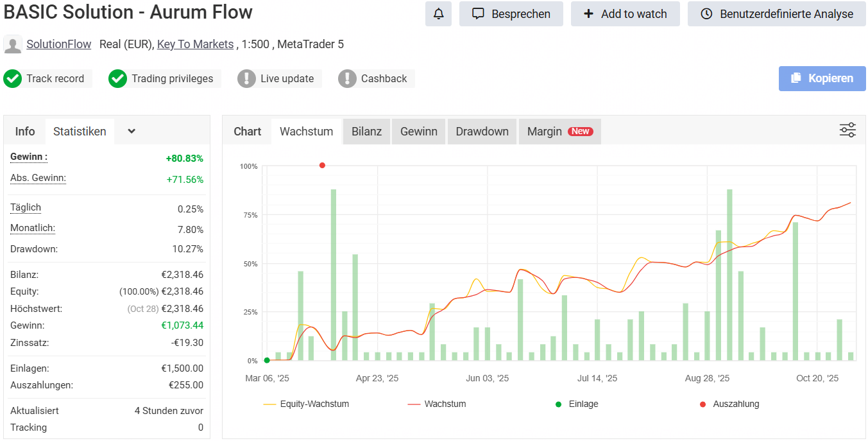Switch to the Drawdown chart tab
This screenshot has height=441, width=868.
pos(482,131)
